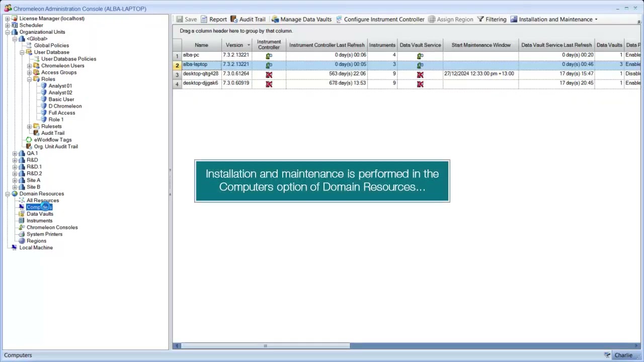Click the Data Vaults tree icon
Screen dimensions: 644x362
[x=22, y=214]
